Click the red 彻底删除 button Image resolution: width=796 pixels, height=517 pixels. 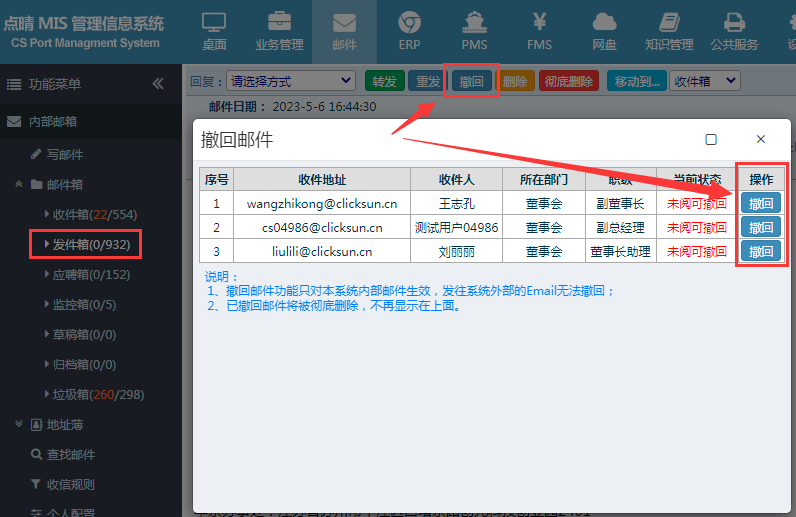pyautogui.click(x=569, y=81)
